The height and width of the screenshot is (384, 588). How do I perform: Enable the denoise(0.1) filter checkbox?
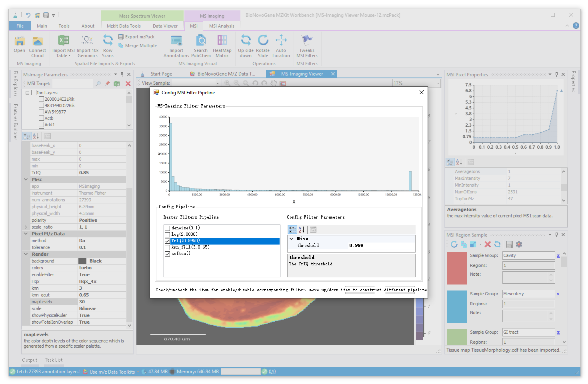[168, 228]
